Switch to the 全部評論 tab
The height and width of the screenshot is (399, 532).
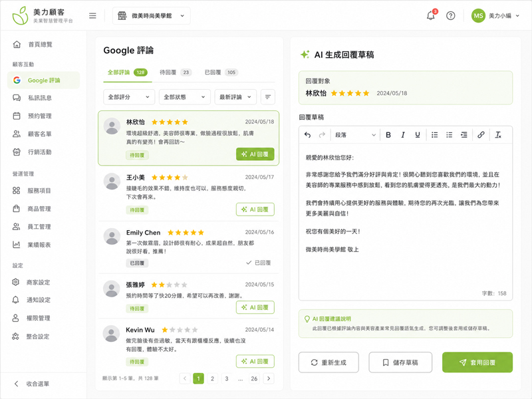[128, 72]
